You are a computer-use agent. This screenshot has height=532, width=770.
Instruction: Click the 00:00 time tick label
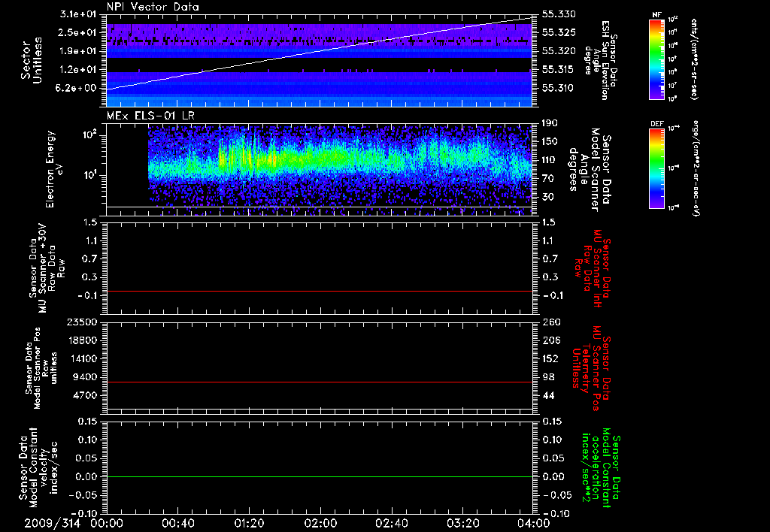107,523
